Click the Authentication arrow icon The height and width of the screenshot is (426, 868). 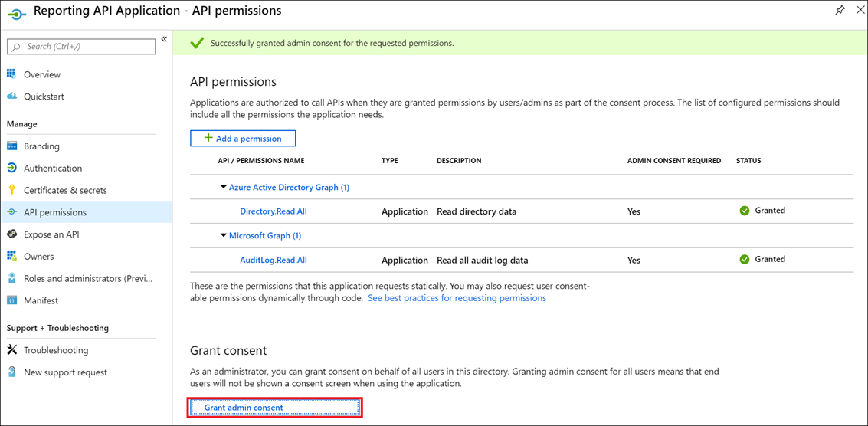pyautogui.click(x=11, y=168)
